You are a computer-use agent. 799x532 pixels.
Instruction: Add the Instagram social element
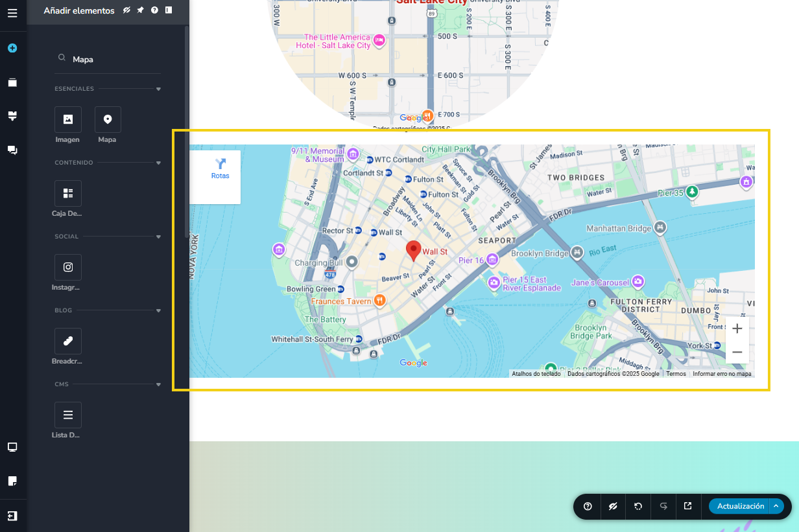tap(68, 268)
